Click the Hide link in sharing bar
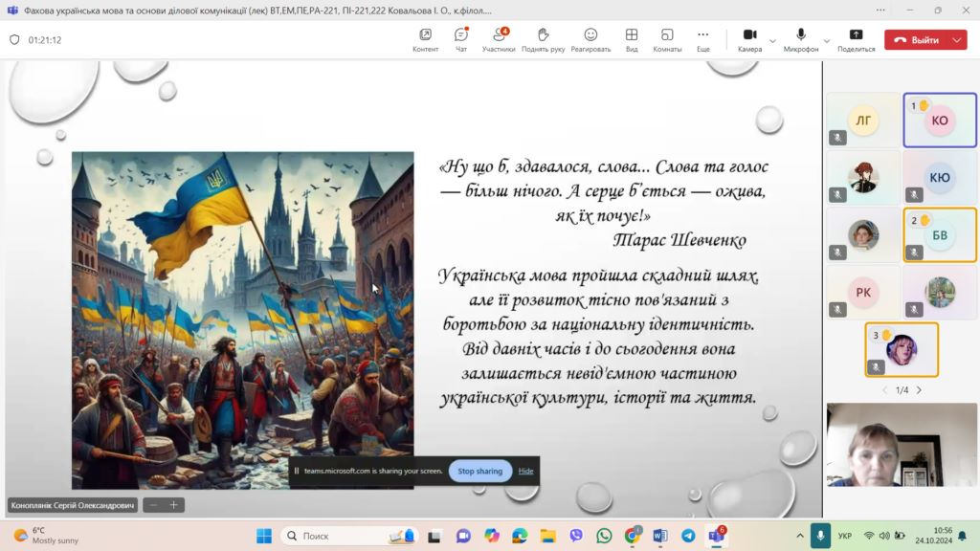980x551 pixels. pyautogui.click(x=525, y=471)
